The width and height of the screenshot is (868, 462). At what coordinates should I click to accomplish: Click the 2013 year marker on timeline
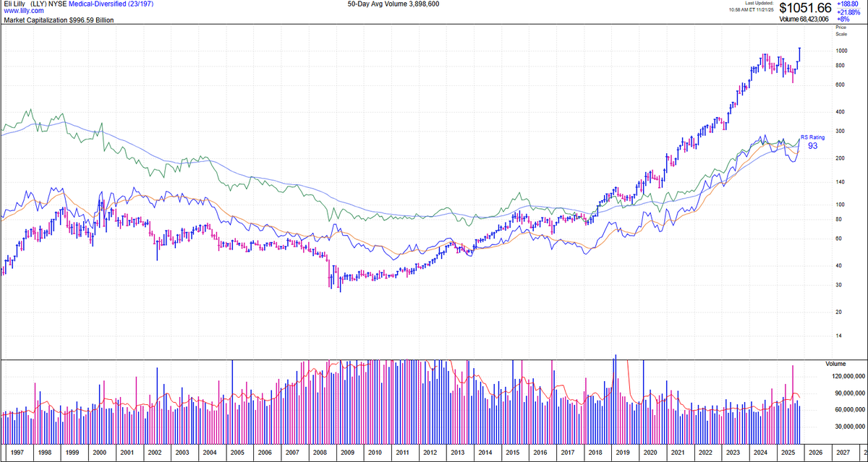pyautogui.click(x=458, y=452)
